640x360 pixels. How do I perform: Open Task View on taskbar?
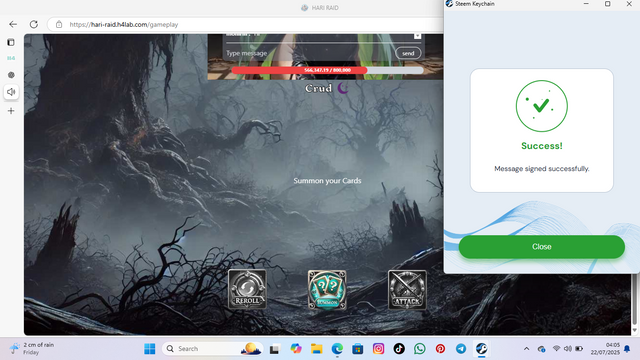[274, 349]
